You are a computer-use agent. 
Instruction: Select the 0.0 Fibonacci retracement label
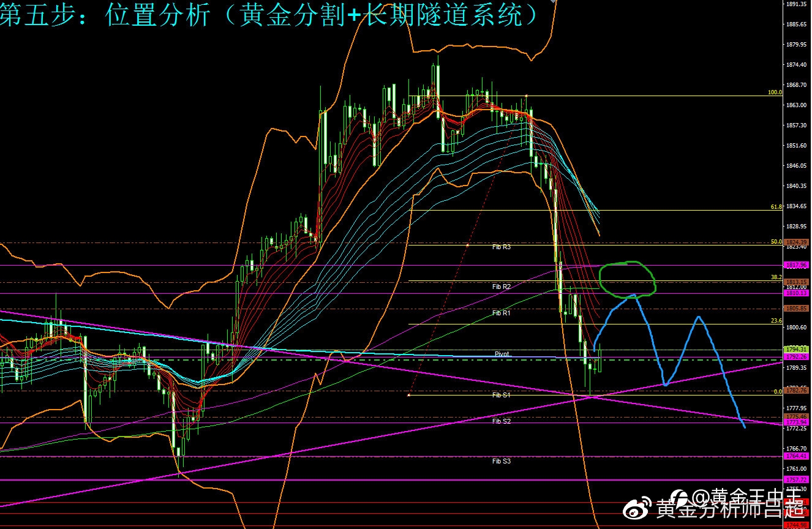pos(778,391)
